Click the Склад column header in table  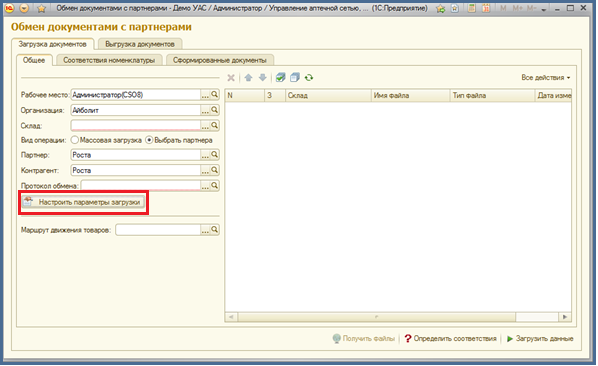328,96
